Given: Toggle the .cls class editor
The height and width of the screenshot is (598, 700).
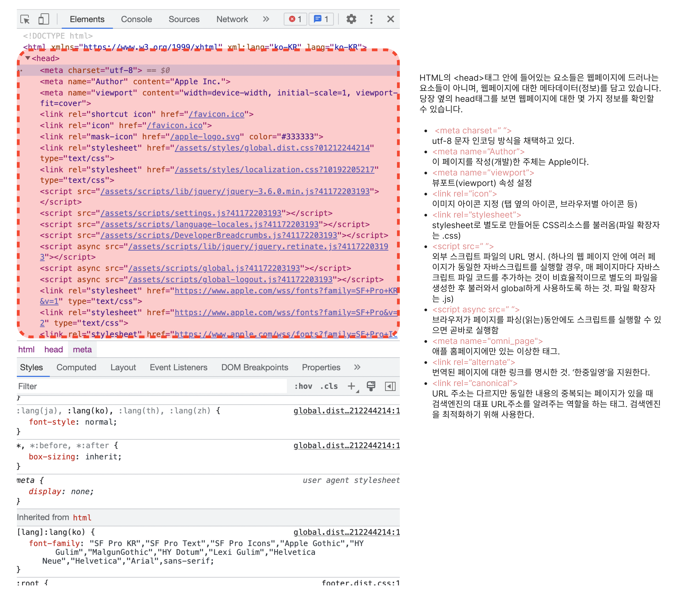Looking at the screenshot, I should (329, 386).
